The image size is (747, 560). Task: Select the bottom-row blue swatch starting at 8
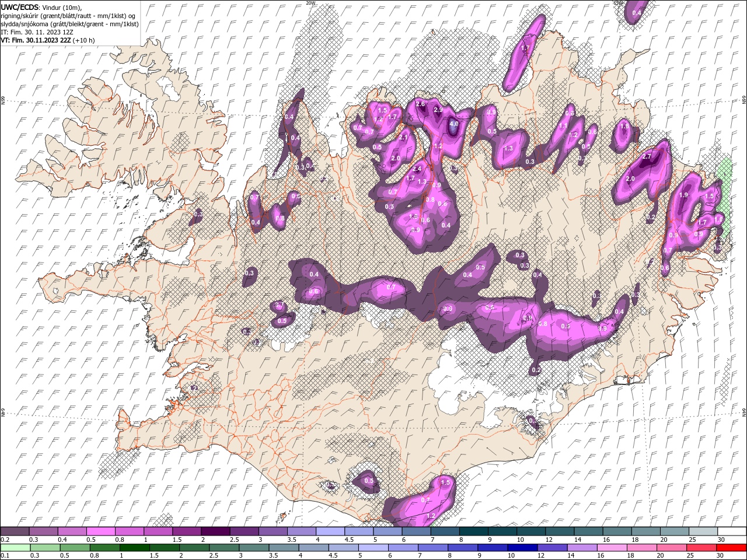tap(462, 548)
